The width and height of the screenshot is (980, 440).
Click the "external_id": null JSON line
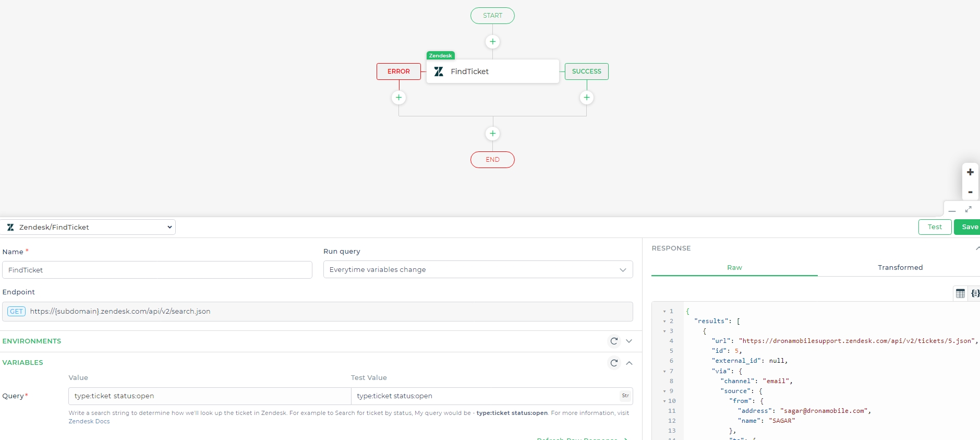[x=749, y=361]
